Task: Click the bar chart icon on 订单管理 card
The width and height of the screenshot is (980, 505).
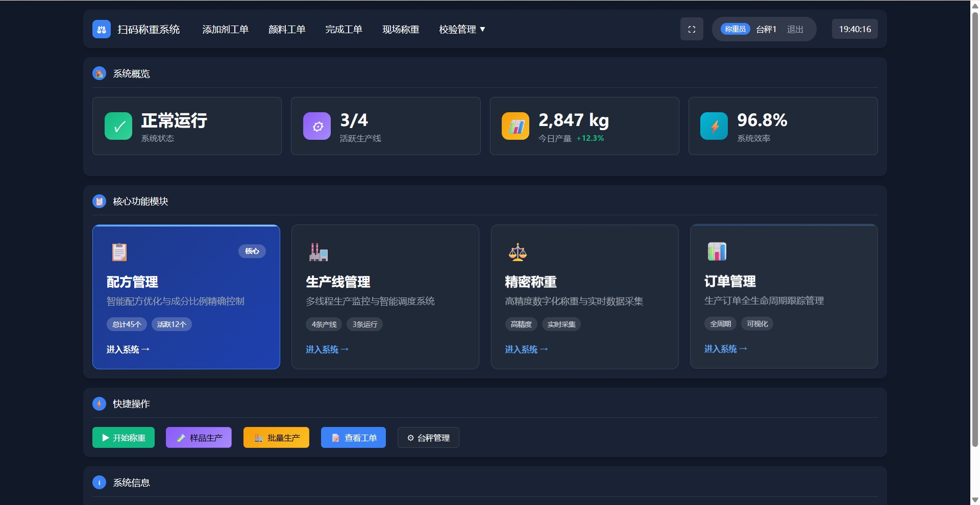Action: click(x=717, y=251)
